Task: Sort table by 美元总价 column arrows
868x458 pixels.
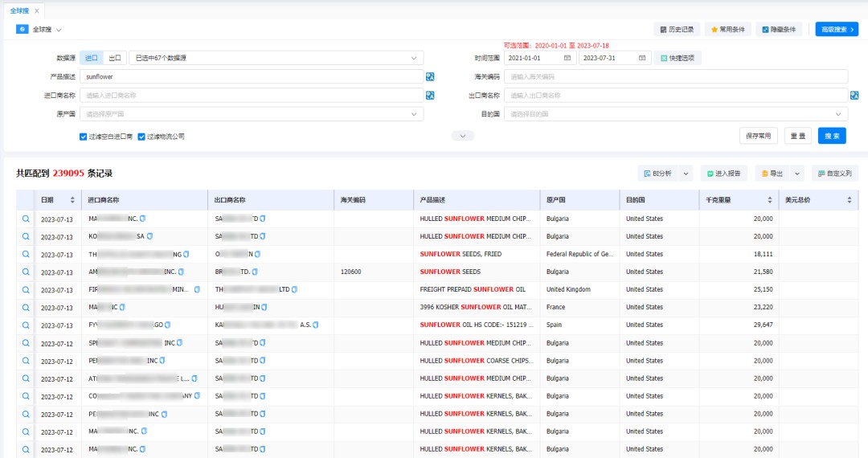Action: pyautogui.click(x=850, y=200)
